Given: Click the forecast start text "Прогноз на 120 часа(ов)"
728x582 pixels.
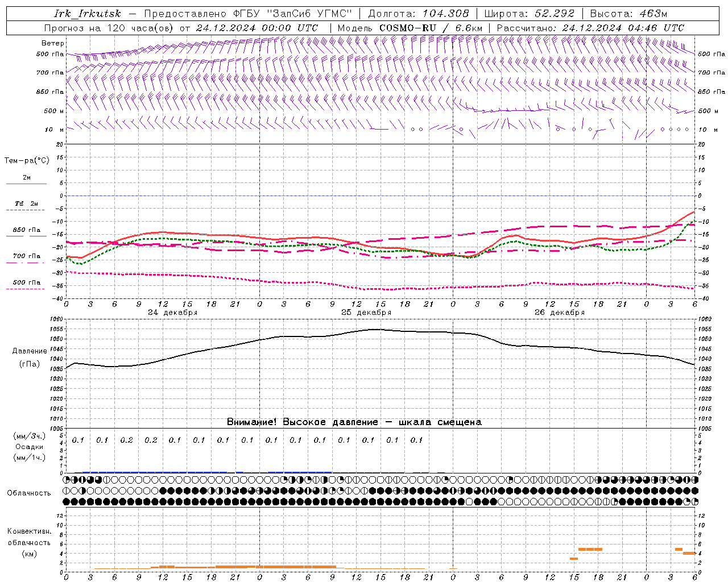Looking at the screenshot, I should pyautogui.click(x=110, y=28).
